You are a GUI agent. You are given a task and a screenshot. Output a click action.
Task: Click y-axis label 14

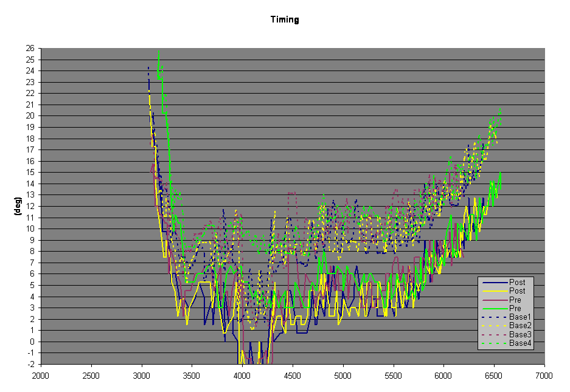30,184
